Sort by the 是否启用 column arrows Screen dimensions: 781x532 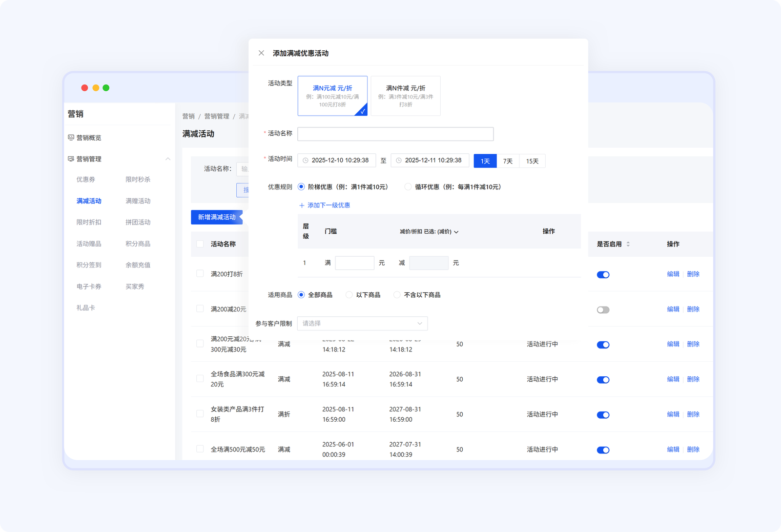coord(628,244)
